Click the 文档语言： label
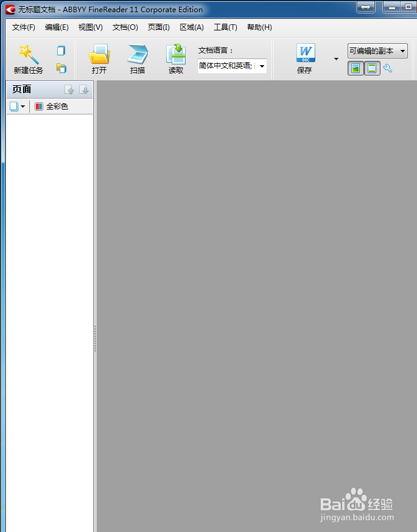 point(216,51)
